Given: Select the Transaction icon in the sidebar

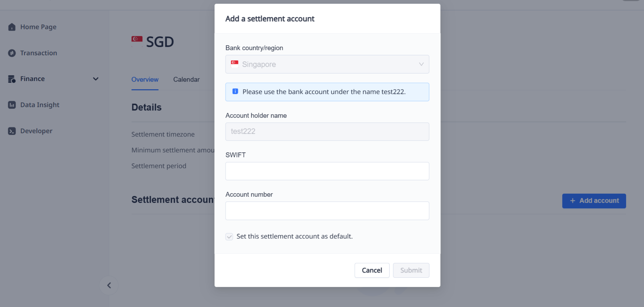Looking at the screenshot, I should (12, 53).
